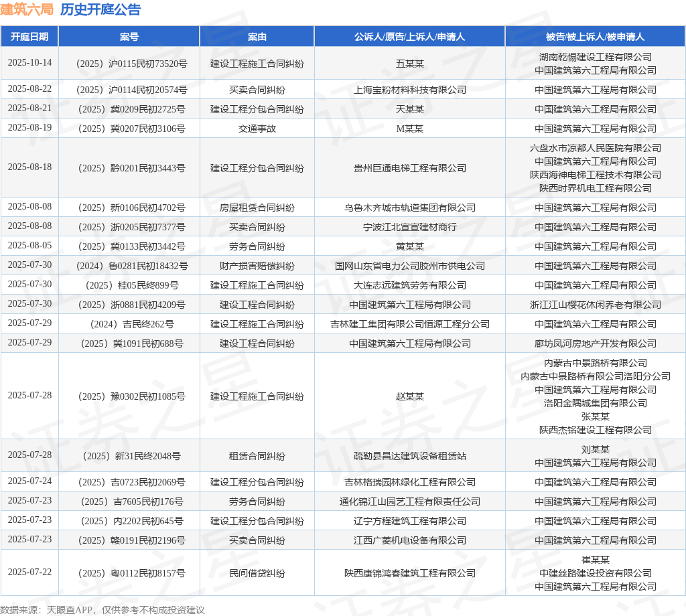Click plaintiff 国网山东省电力公司胶州市供电公司
Image resolution: width=686 pixels, height=616 pixels.
[x=410, y=266]
